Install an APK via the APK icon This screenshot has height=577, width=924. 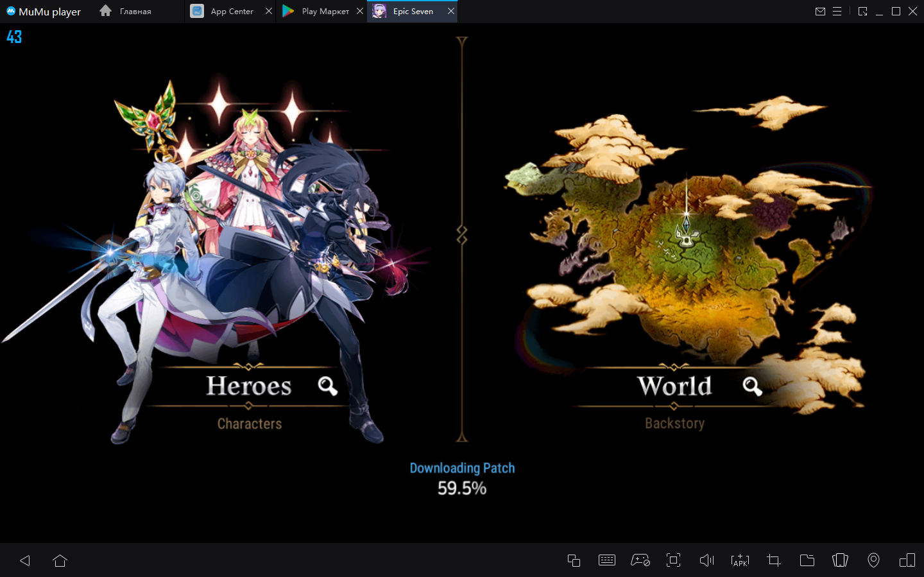pos(740,560)
